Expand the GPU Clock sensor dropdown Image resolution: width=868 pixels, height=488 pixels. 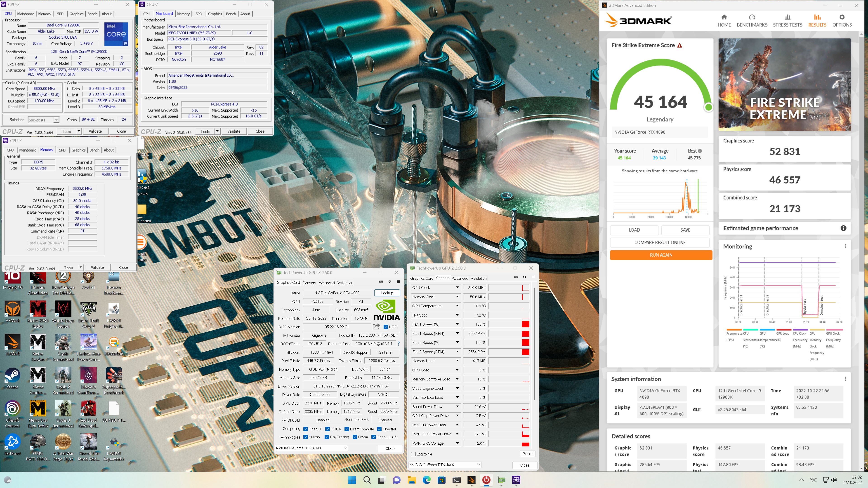click(x=457, y=288)
